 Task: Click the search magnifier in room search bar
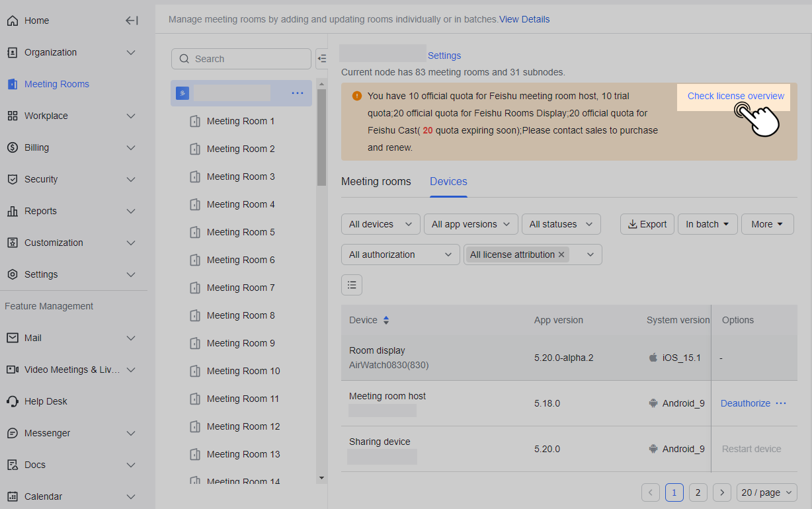click(x=184, y=59)
